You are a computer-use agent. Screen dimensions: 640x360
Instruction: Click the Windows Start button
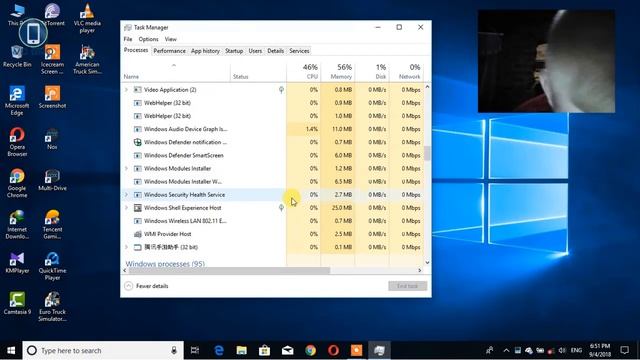[x=11, y=350]
